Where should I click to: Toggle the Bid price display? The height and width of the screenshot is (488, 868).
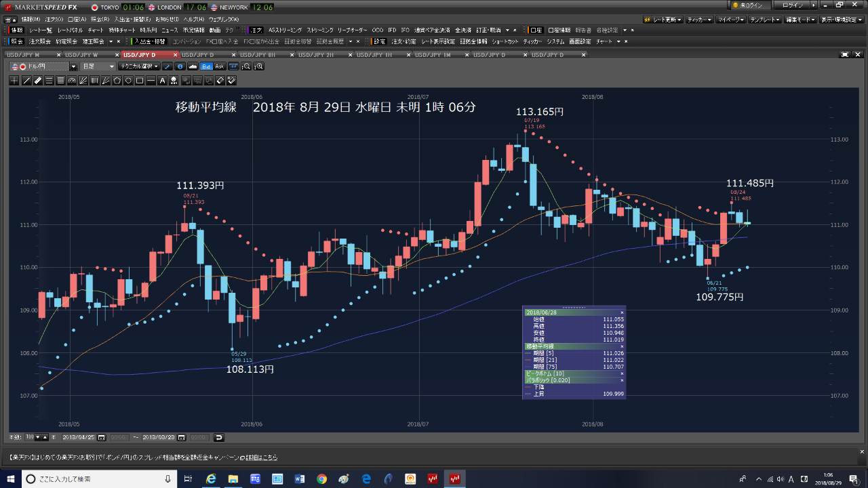click(x=206, y=66)
